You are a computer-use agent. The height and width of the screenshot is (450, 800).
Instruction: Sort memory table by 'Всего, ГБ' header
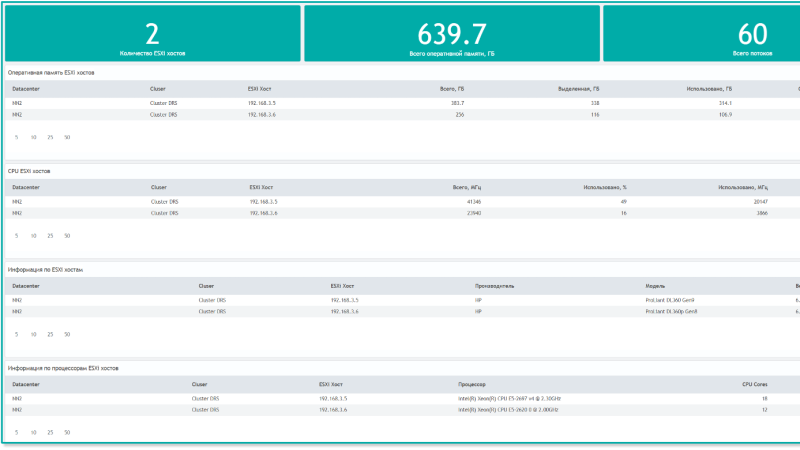(x=452, y=89)
